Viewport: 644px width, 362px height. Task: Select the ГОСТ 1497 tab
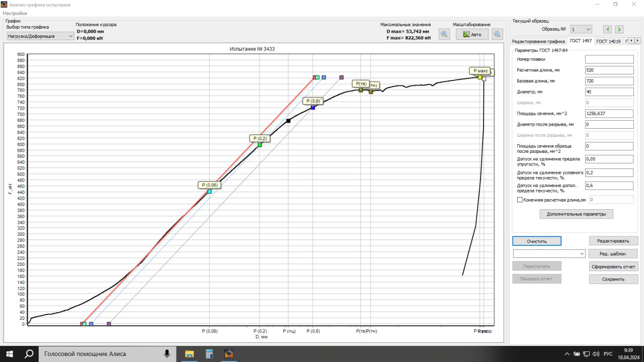point(581,41)
